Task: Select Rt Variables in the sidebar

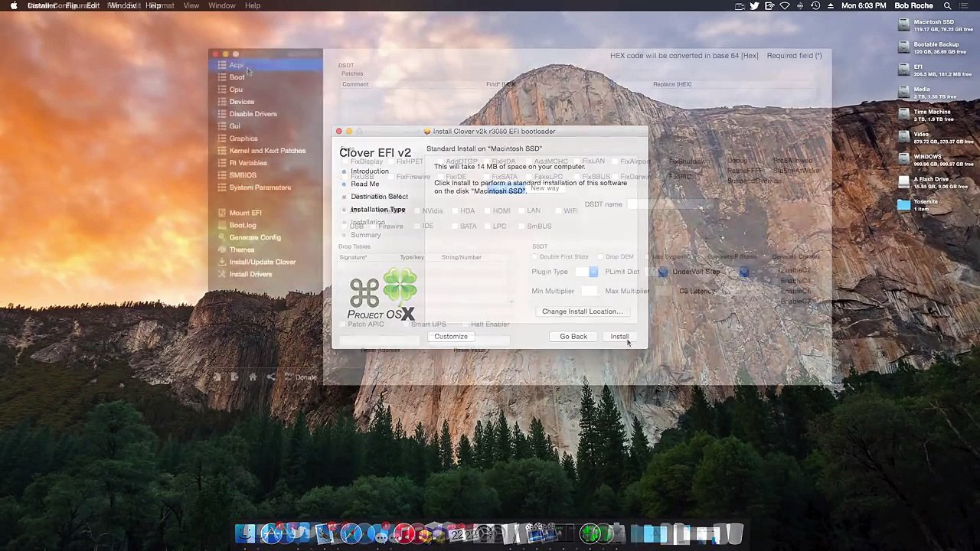Action: pos(247,163)
